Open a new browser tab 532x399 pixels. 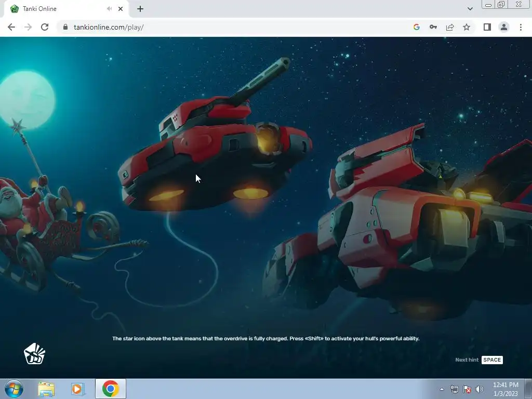point(140,9)
